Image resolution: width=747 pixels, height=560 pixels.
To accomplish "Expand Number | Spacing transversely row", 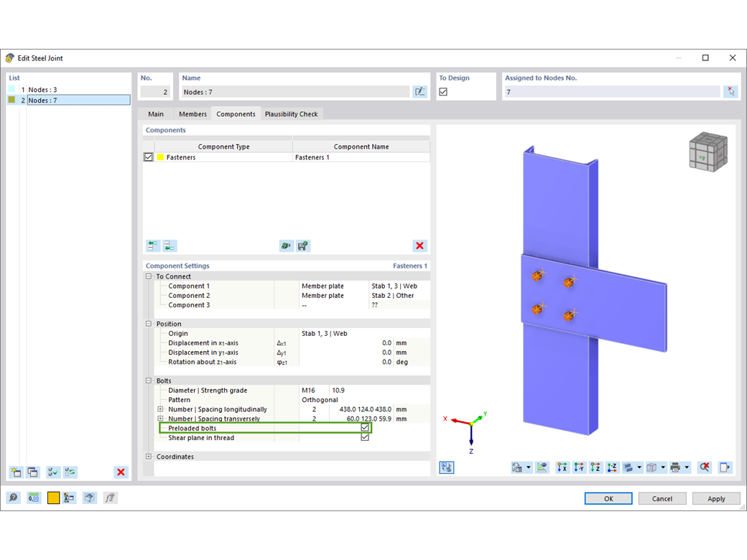I will coord(161,419).
